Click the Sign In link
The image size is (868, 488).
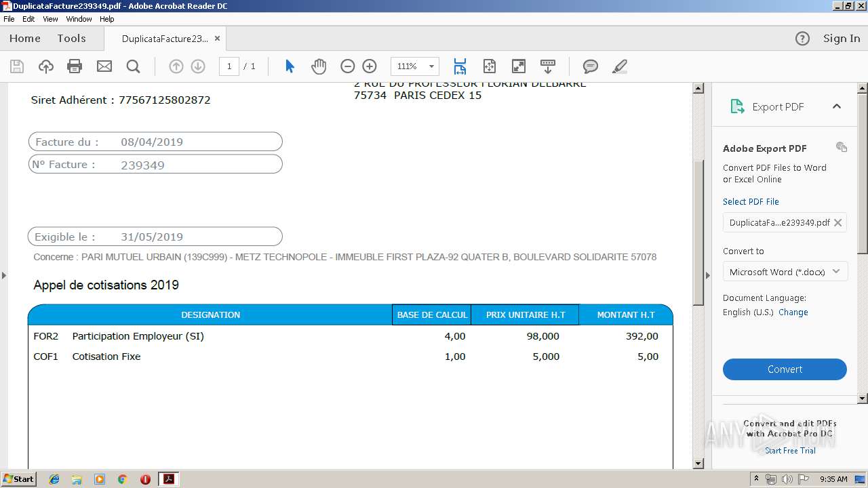[x=842, y=39]
